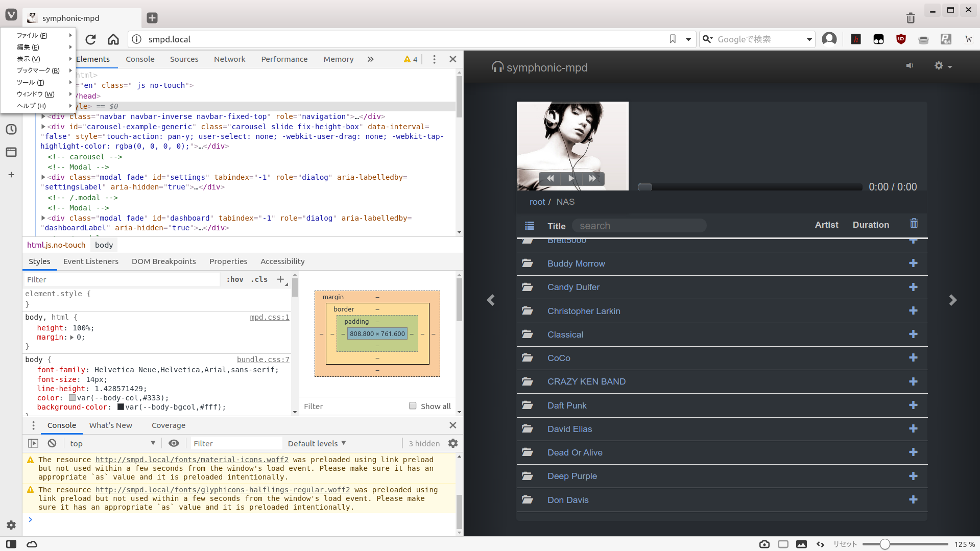Clear console with the block icon
This screenshot has width=980, height=551.
[52, 443]
